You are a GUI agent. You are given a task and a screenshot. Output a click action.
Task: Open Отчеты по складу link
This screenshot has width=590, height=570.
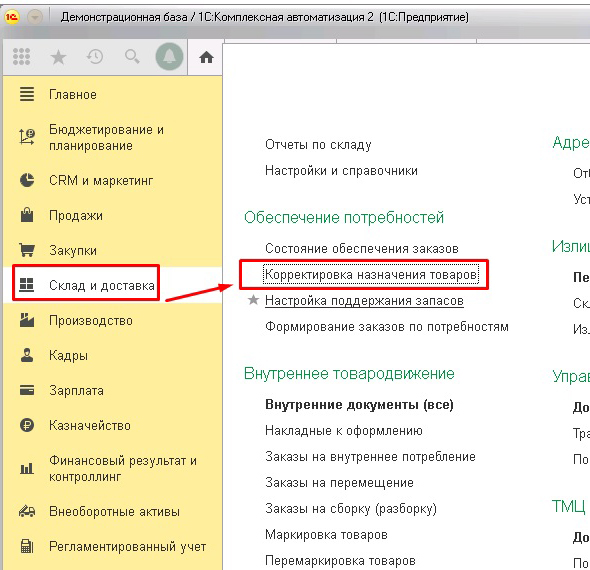pos(318,144)
